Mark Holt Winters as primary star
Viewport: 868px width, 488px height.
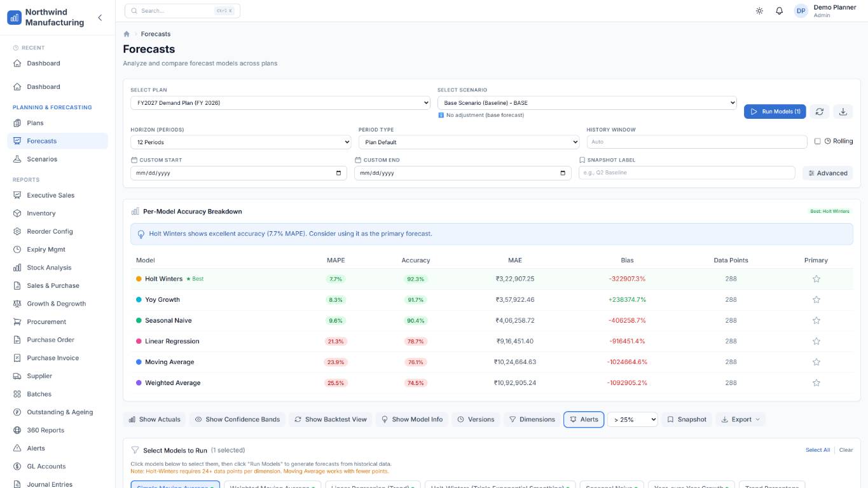coord(816,279)
